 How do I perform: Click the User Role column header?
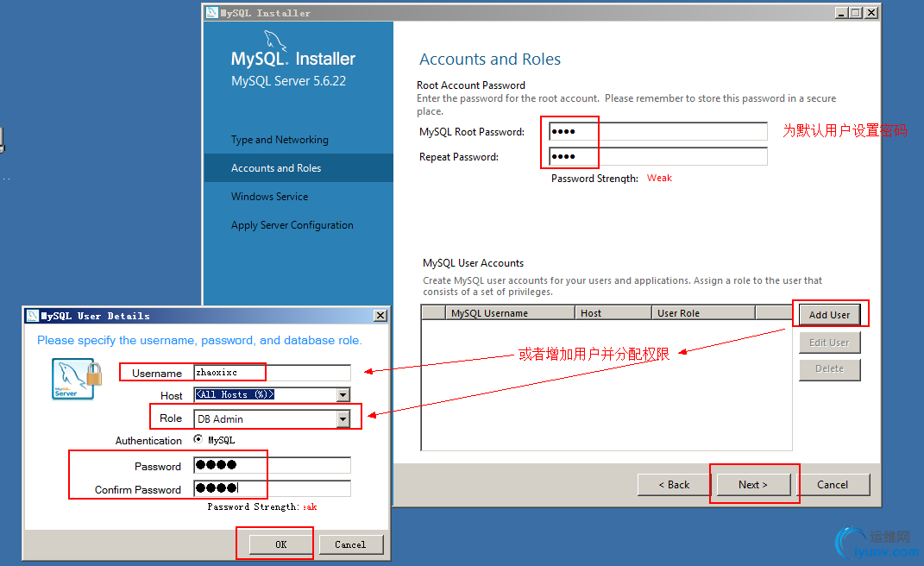[704, 313]
